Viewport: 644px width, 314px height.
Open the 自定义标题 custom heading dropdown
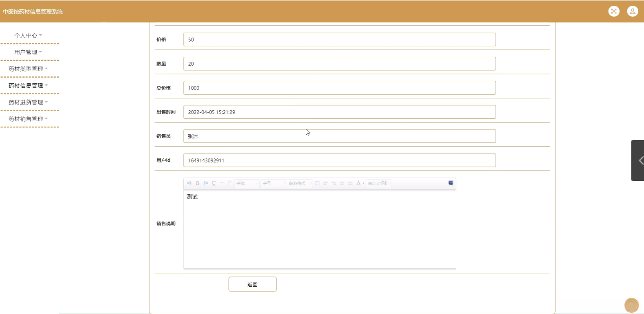pyautogui.click(x=379, y=183)
